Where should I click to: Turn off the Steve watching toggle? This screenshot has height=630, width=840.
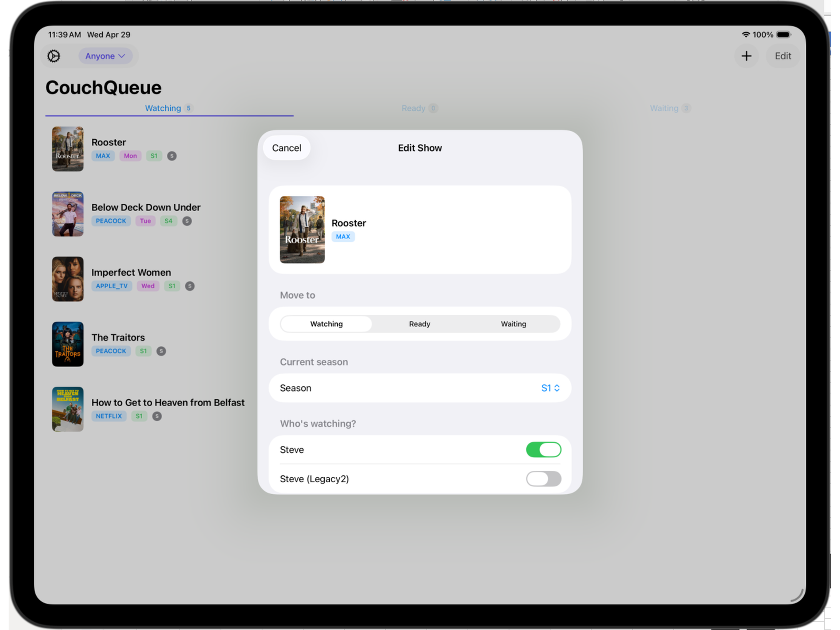tap(543, 449)
